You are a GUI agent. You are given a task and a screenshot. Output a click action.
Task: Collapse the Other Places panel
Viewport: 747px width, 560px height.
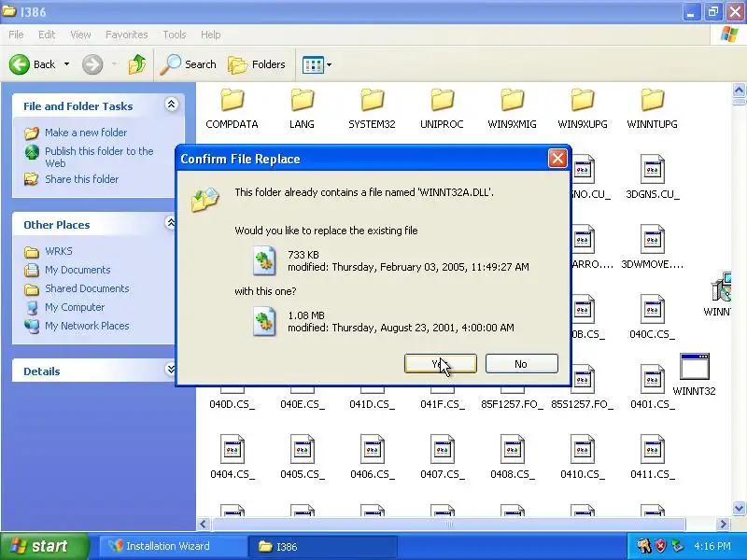pos(170,223)
